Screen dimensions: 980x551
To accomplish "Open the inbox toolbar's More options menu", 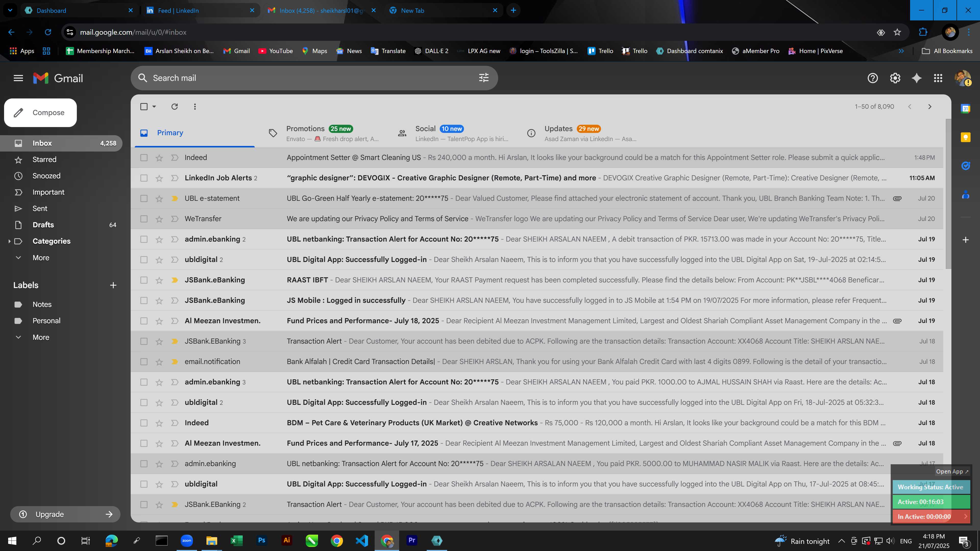I will coord(195,106).
